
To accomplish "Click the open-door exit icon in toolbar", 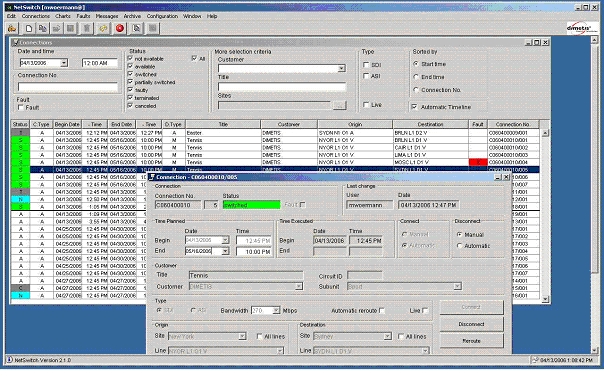I will coord(12,29).
